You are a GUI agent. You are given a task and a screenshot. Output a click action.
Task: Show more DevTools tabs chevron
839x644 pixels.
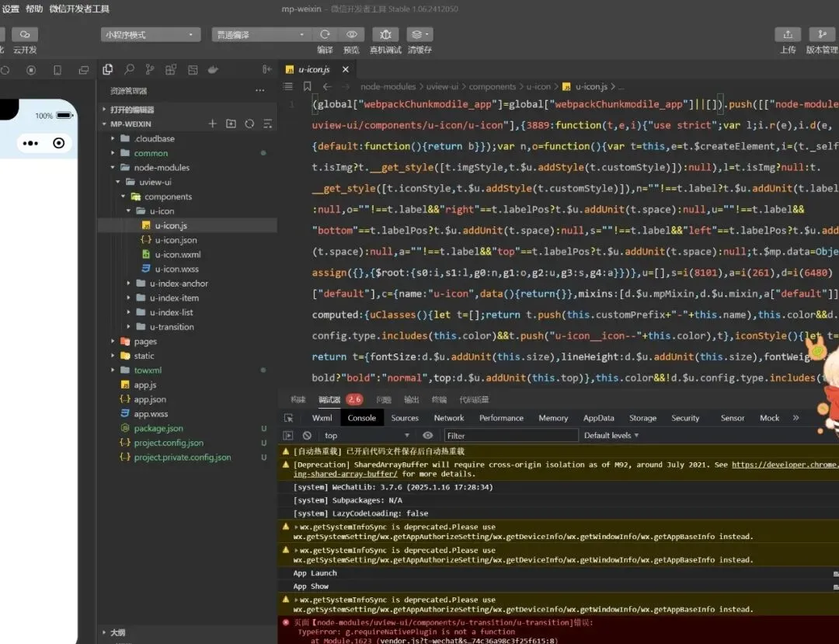coord(795,418)
